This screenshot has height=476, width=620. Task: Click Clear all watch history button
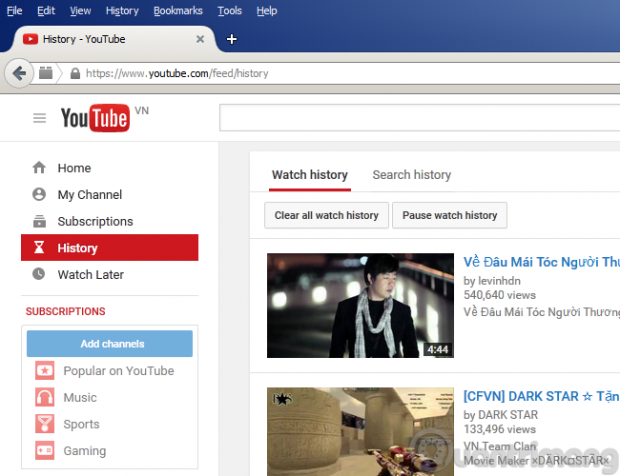pos(326,215)
